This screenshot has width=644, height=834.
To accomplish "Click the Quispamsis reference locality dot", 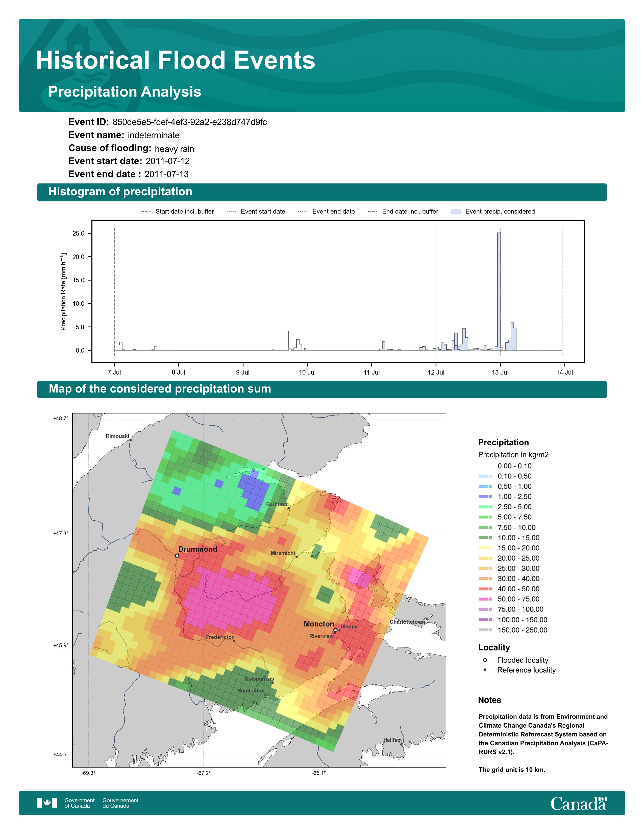I will pyautogui.click(x=273, y=683).
